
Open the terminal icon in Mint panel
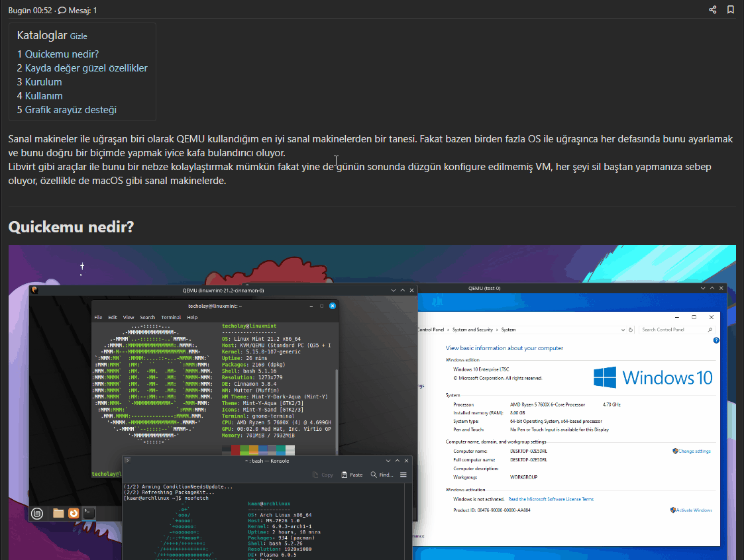tap(89, 512)
